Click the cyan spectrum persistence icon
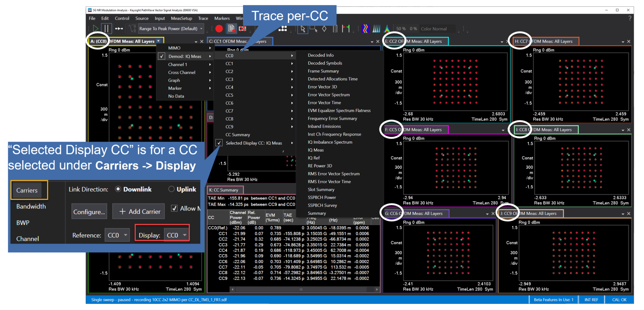This screenshot has width=644, height=310. click(x=376, y=28)
